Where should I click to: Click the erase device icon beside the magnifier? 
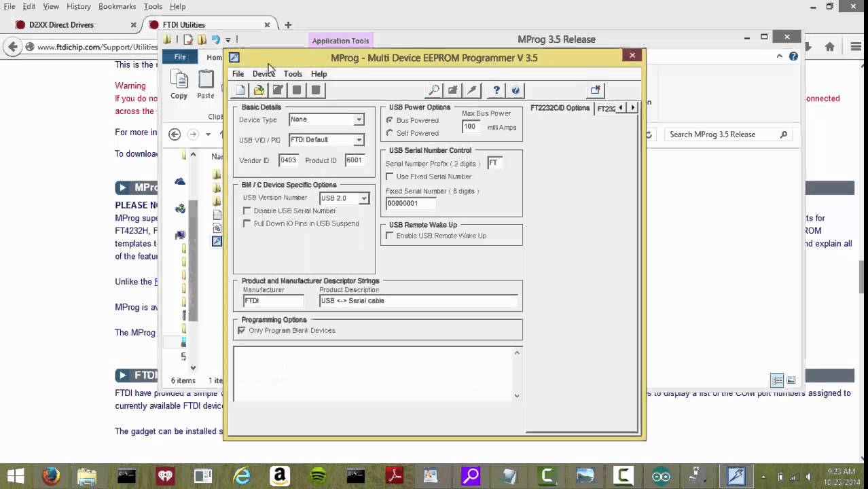point(453,90)
